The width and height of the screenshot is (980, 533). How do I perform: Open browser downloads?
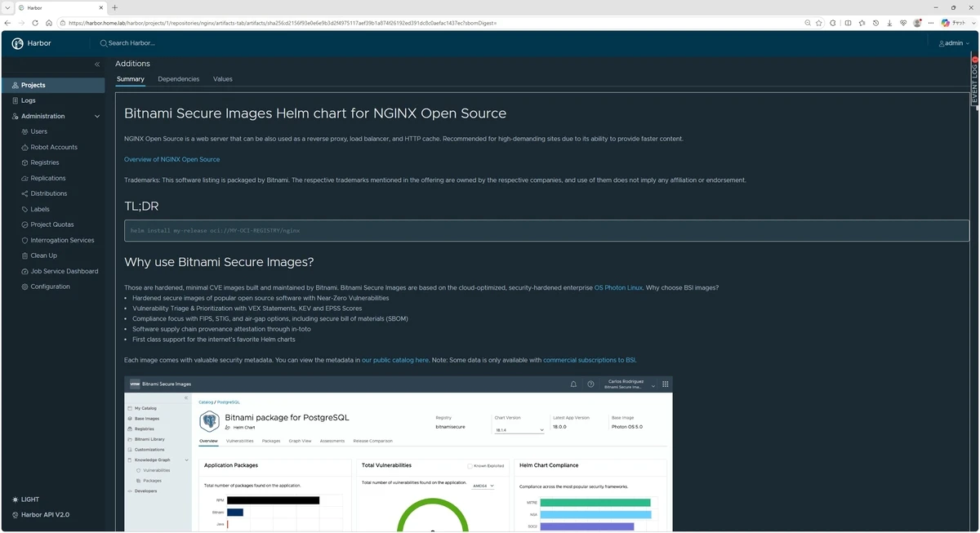tap(889, 23)
